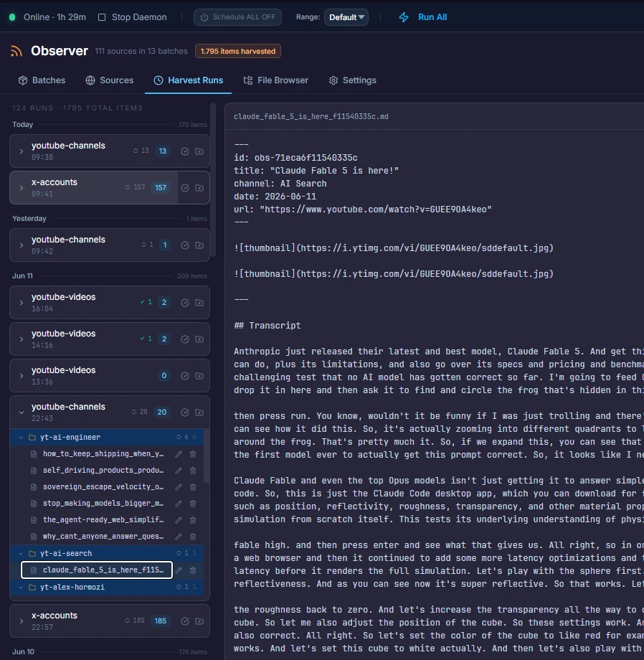Click the 157 item count badge for x-accounts
Viewport: 644px width, 660px height.
coord(161,188)
